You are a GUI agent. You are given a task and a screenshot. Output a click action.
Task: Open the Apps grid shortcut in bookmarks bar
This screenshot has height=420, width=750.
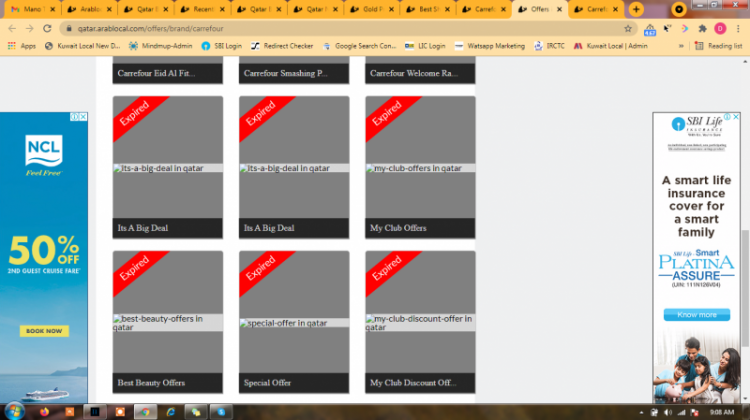22,46
